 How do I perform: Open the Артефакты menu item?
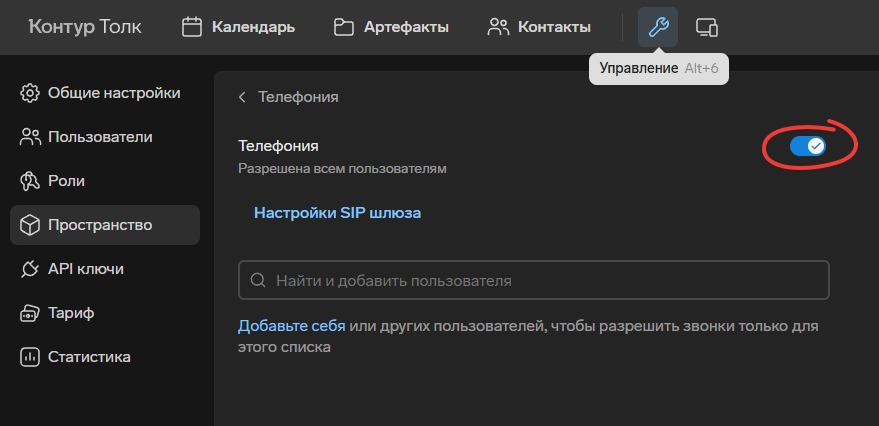click(x=391, y=27)
